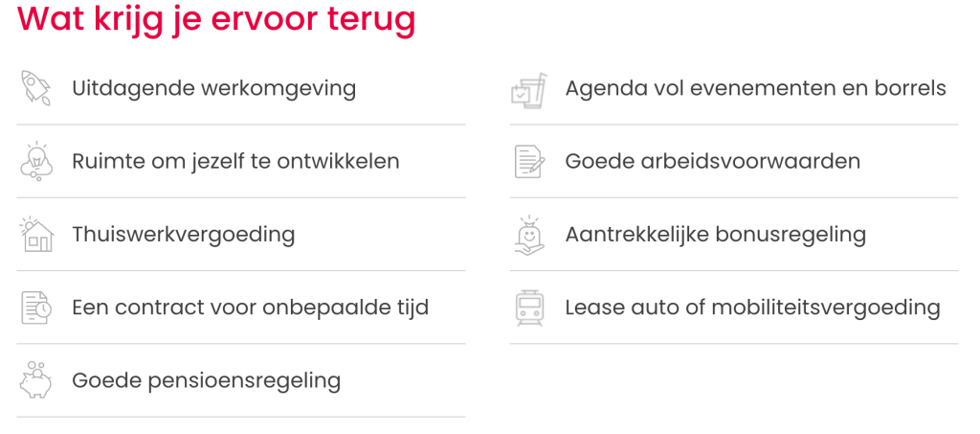Viewport: 980px width, 434px height.
Task: Click Goede arbeidsvoorwaarden label
Action: click(712, 161)
